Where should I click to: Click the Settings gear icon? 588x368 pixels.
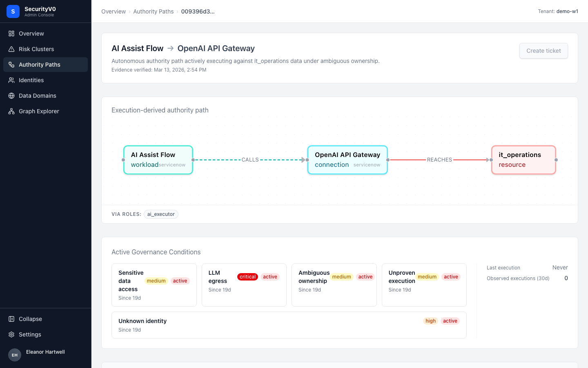coord(11,334)
